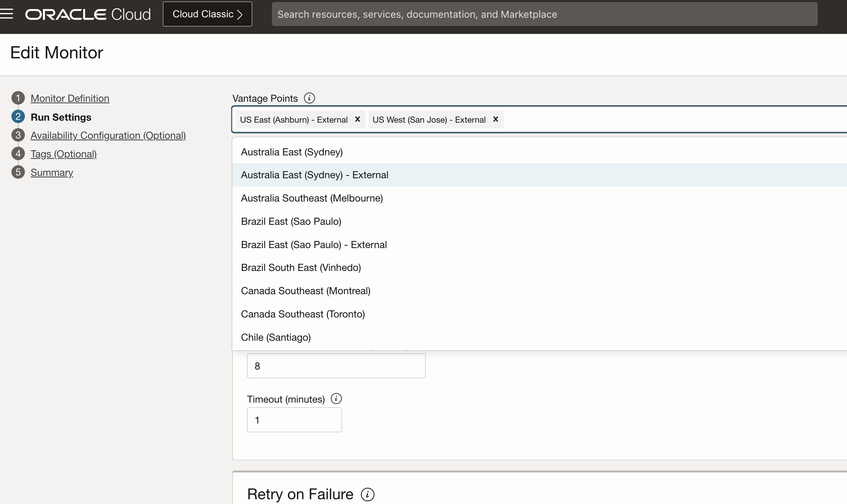The image size is (847, 504).
Task: Click the Retry on Failure info icon
Action: [367, 495]
